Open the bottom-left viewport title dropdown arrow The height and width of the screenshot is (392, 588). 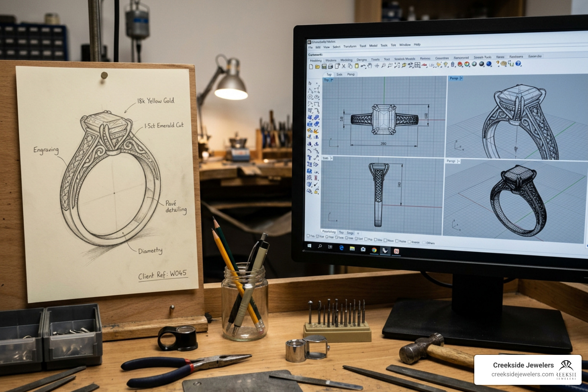(332, 158)
